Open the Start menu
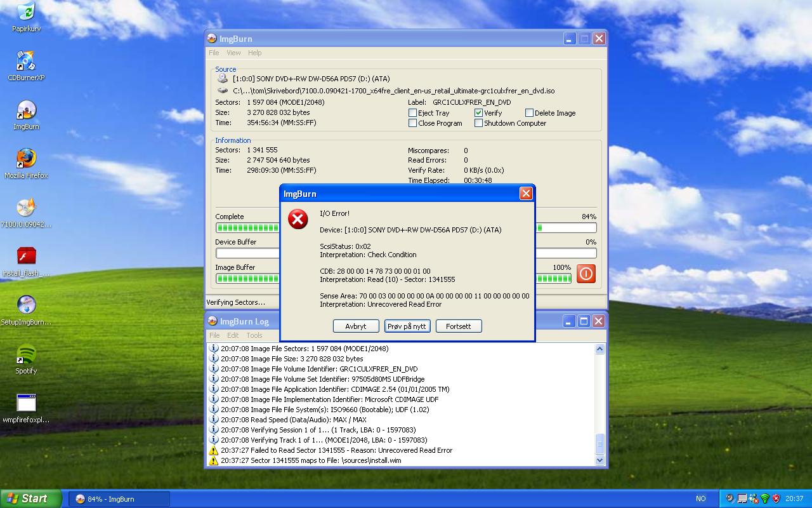The width and height of the screenshot is (812, 508). (x=31, y=498)
